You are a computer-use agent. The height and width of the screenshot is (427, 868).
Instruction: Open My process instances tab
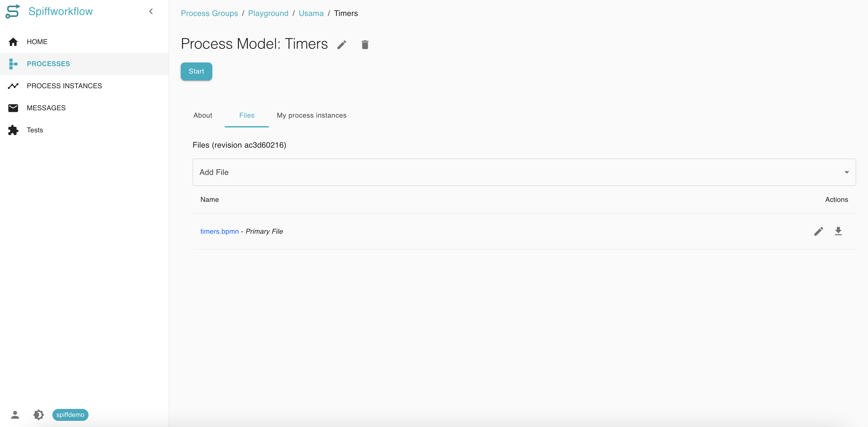point(312,115)
